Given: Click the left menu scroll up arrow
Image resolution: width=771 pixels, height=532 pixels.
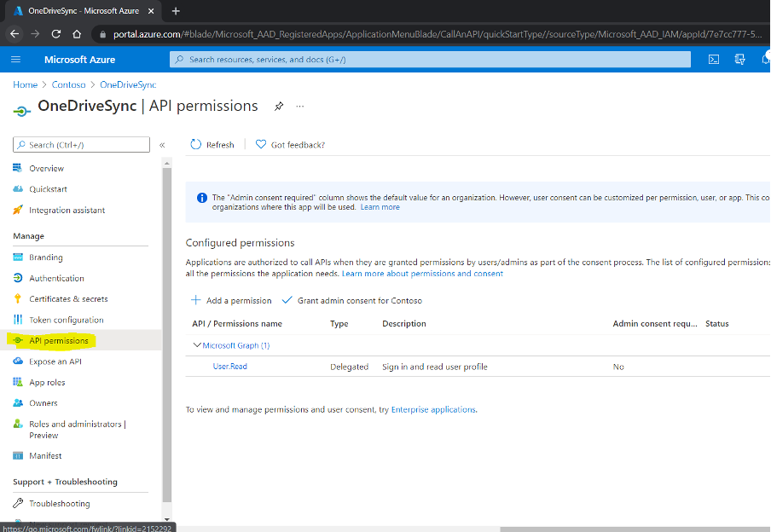Looking at the screenshot, I should point(166,163).
